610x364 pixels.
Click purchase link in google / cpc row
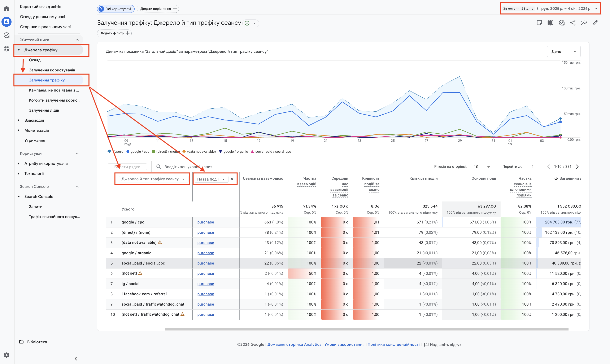click(x=205, y=222)
